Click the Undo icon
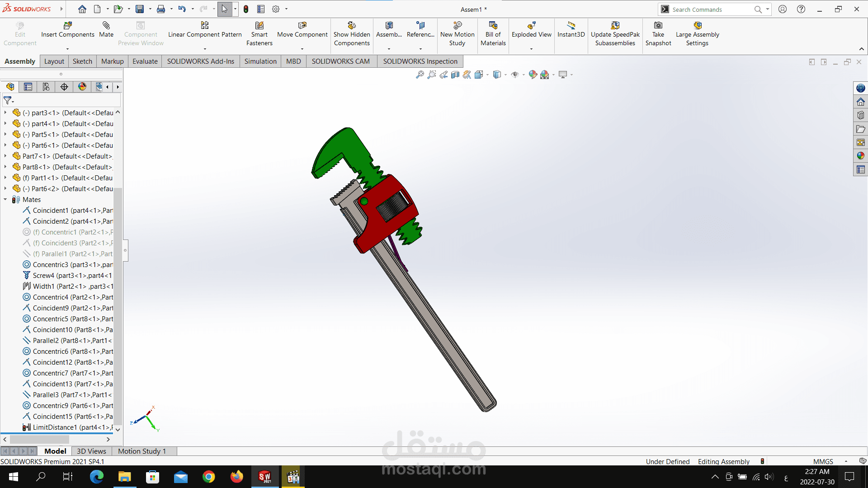Screen dimensions: 868x488 coord(182,9)
